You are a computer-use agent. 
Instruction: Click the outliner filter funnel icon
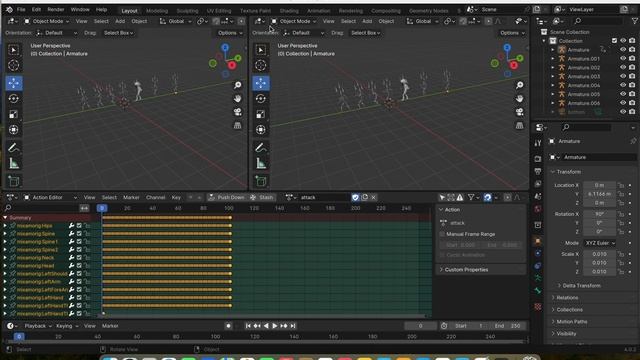635,21
